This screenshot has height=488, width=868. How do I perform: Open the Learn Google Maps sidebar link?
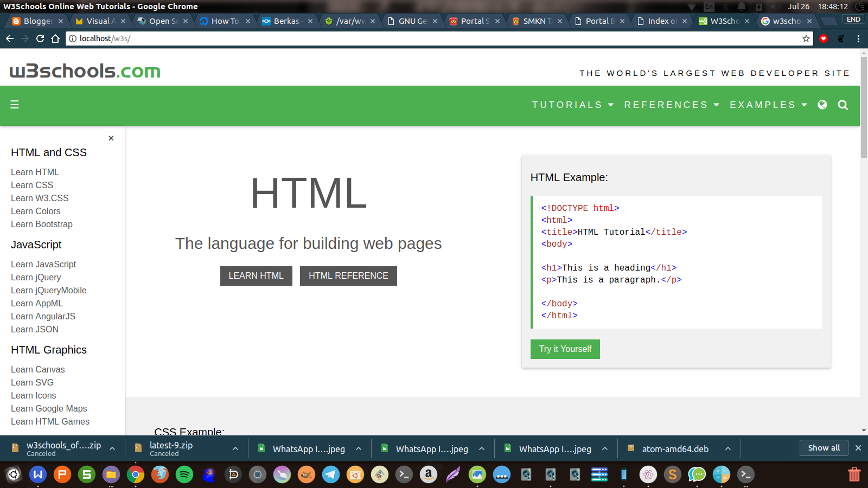click(x=49, y=408)
